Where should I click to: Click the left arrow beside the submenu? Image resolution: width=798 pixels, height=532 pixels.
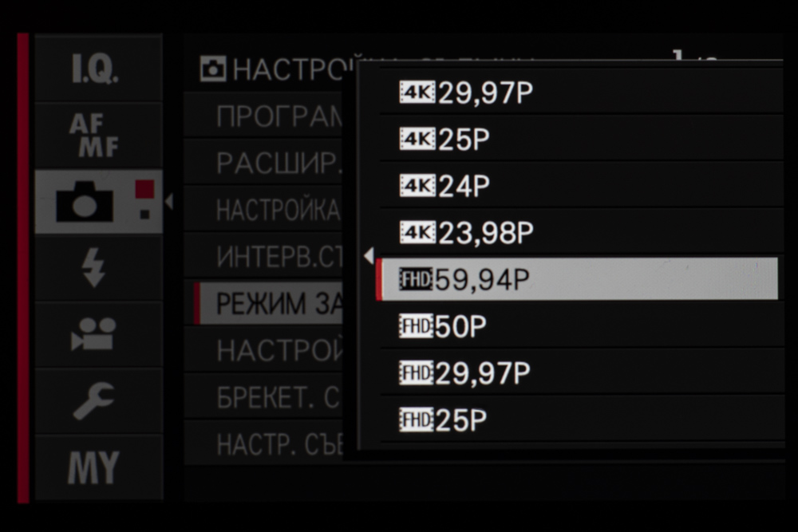(x=368, y=256)
